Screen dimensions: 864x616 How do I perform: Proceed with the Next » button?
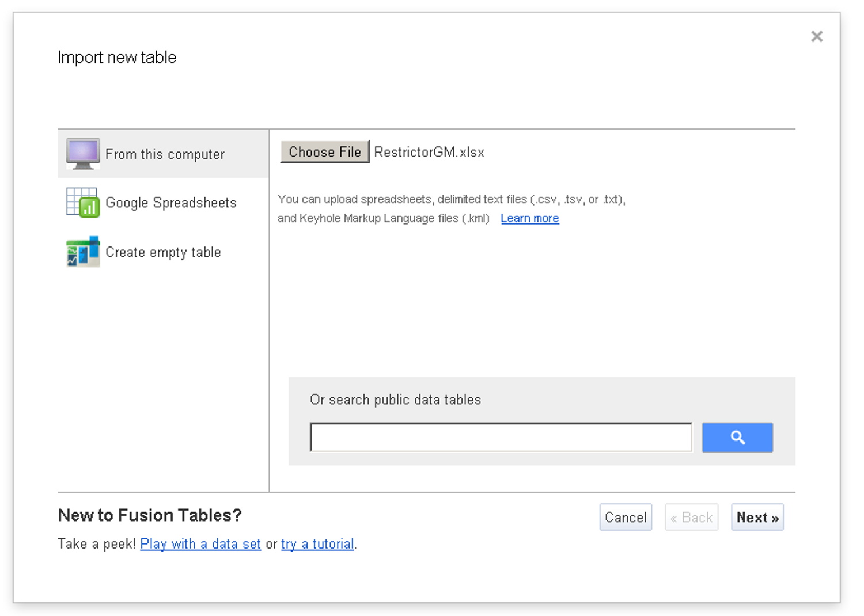point(757,517)
